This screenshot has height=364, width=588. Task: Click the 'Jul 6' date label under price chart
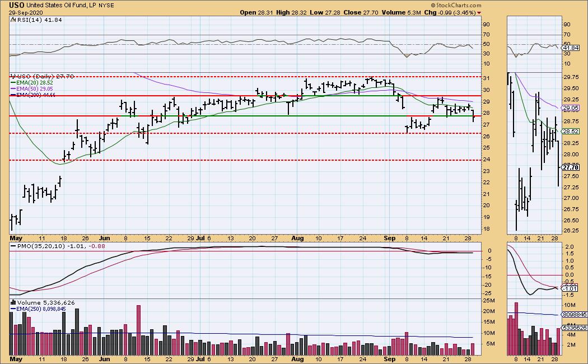pos(203,238)
